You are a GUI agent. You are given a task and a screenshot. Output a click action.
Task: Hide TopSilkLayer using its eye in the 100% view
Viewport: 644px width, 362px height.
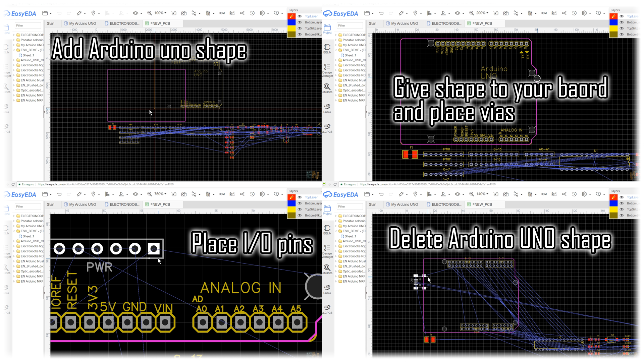(300, 28)
